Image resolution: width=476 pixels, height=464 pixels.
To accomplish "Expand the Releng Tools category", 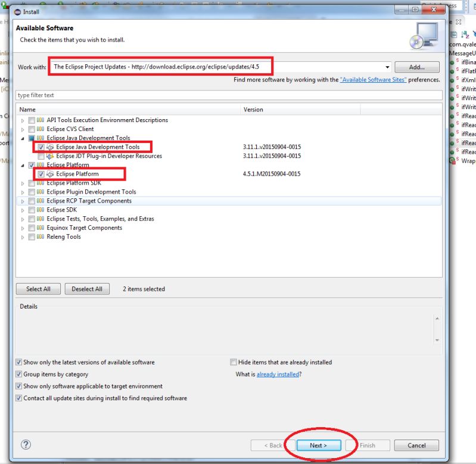I will 23,237.
